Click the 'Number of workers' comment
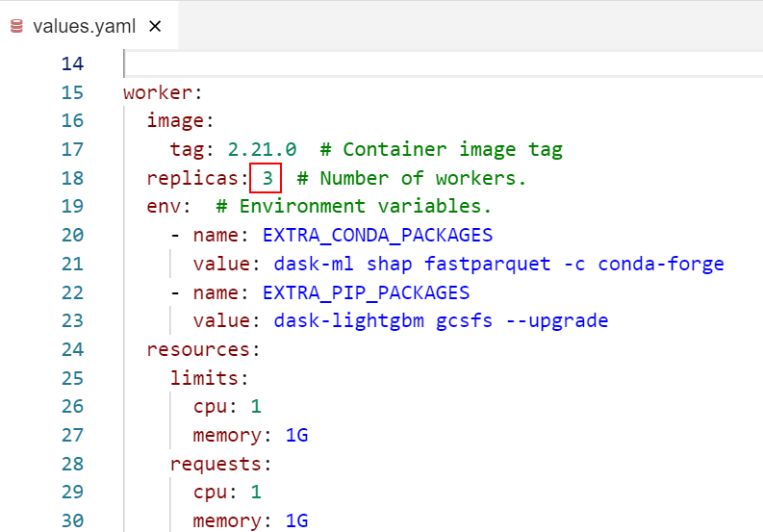This screenshot has width=763, height=532. pyautogui.click(x=411, y=178)
